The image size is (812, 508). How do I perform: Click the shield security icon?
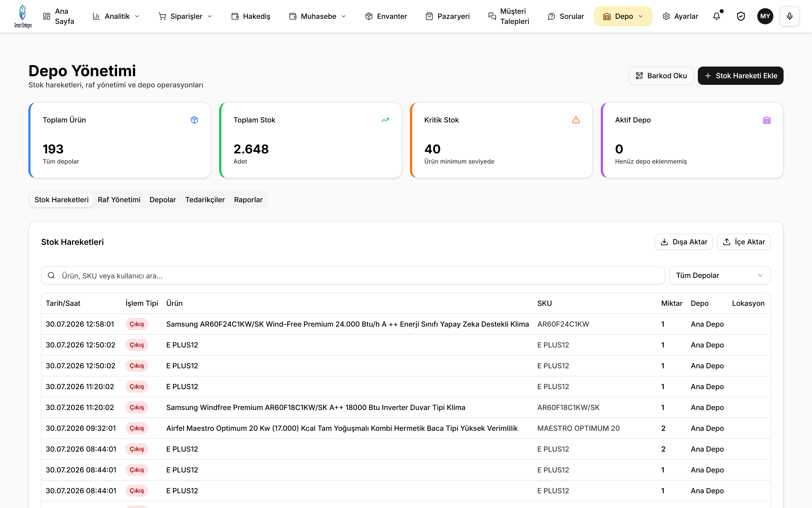click(x=741, y=16)
